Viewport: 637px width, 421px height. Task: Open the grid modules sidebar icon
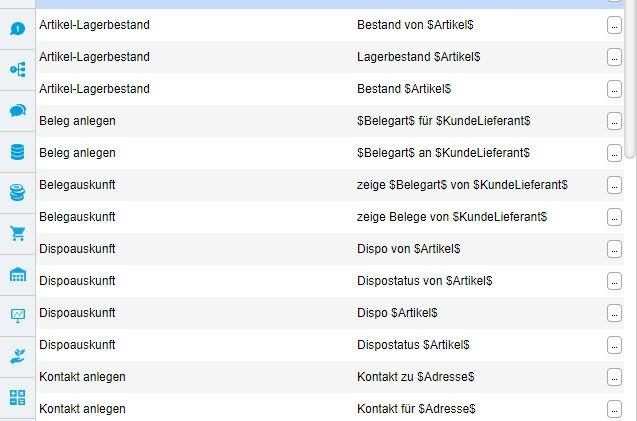17,397
